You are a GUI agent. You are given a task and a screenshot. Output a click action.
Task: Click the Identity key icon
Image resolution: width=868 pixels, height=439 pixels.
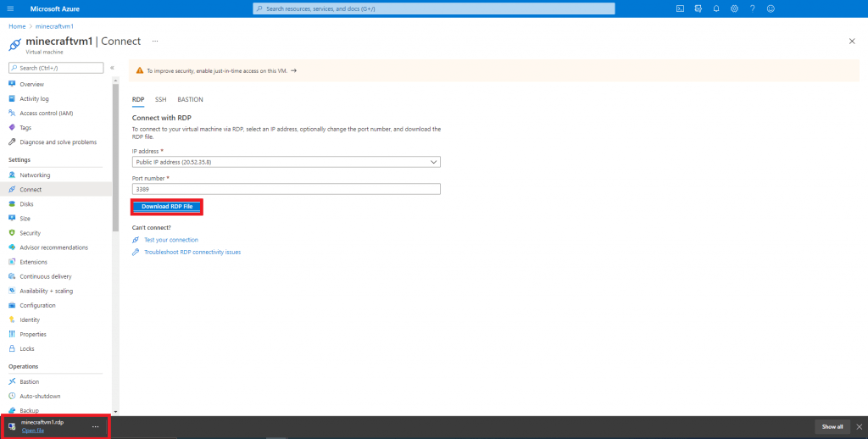(x=12, y=320)
